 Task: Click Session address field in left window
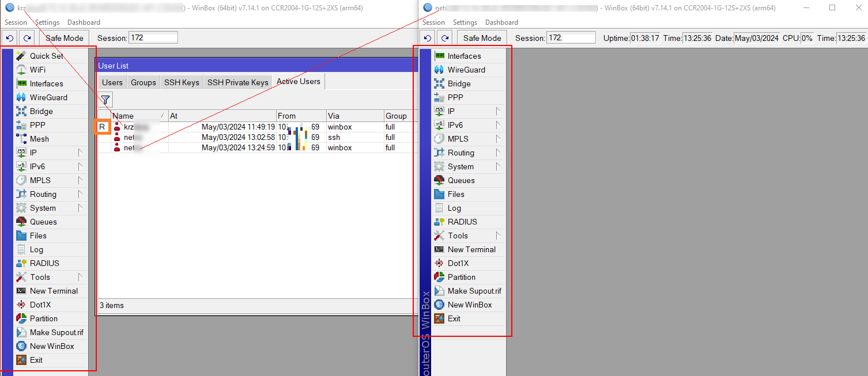153,37
